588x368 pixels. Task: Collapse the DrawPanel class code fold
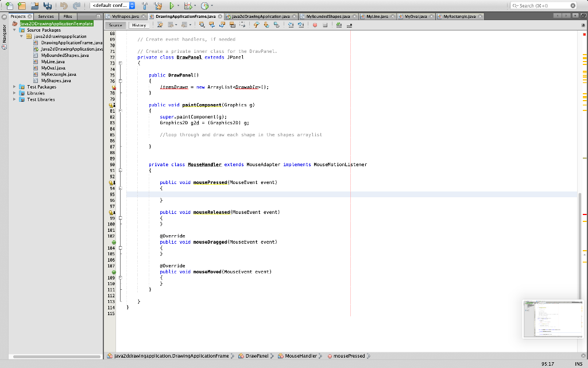(x=121, y=63)
